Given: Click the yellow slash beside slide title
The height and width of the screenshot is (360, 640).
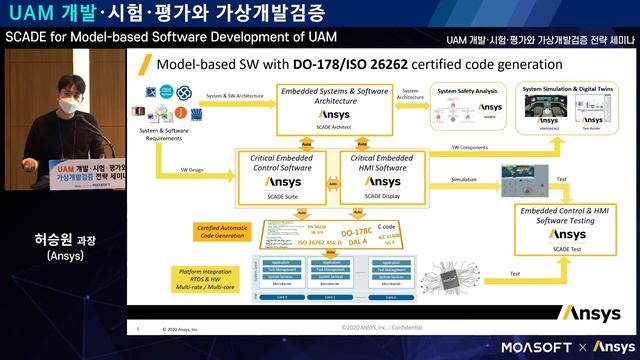Looking at the screenshot, I should pos(145,64).
